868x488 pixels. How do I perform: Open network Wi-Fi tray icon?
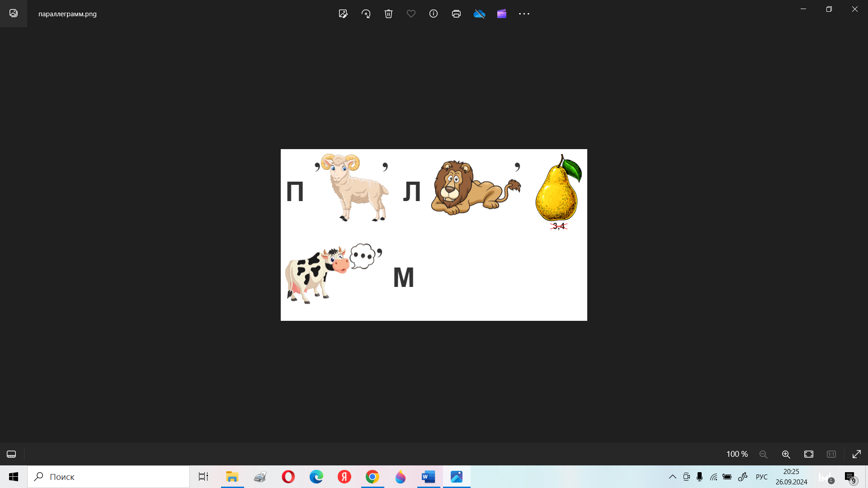pos(713,477)
